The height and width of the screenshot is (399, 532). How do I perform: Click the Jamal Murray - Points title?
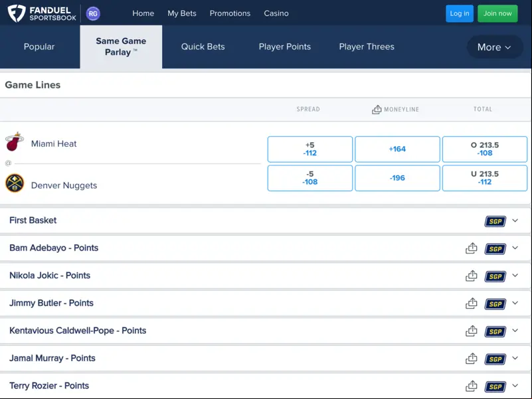(52, 358)
